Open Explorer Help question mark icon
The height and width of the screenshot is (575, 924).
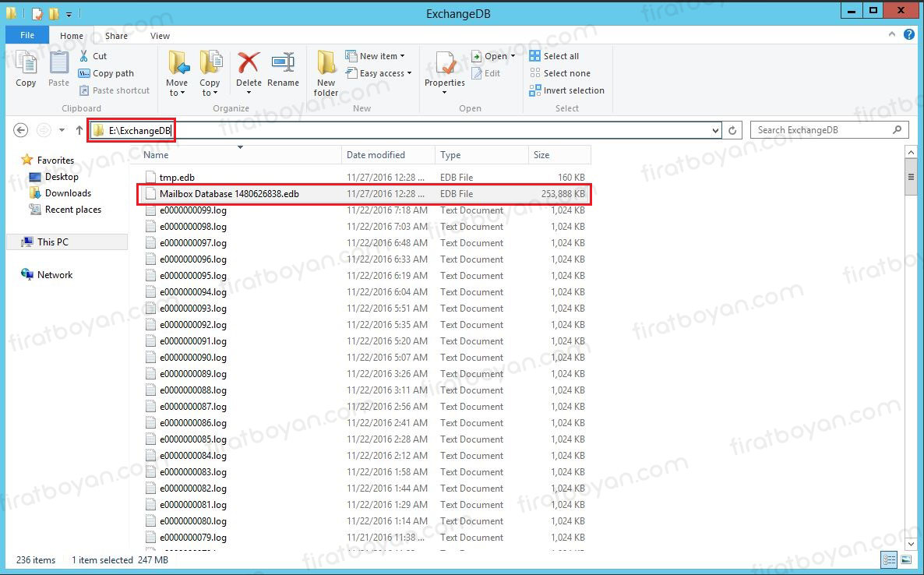(909, 35)
